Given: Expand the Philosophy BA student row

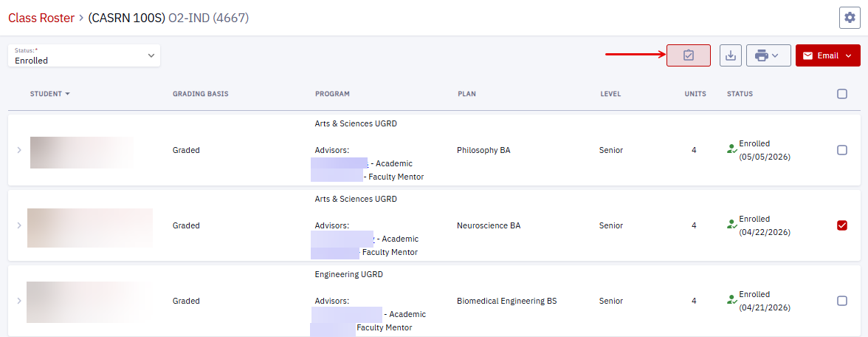Looking at the screenshot, I should point(19,150).
